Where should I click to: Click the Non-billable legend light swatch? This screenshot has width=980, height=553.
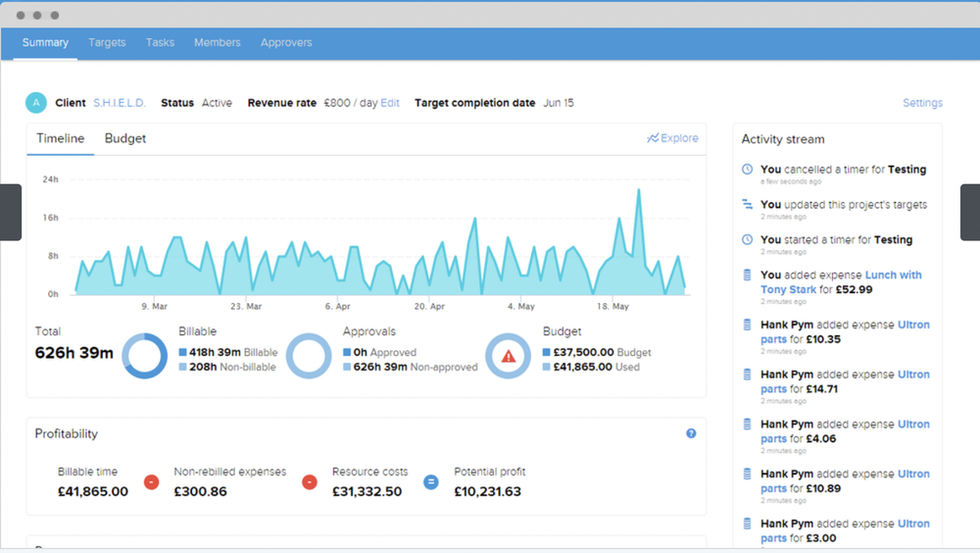tap(182, 367)
